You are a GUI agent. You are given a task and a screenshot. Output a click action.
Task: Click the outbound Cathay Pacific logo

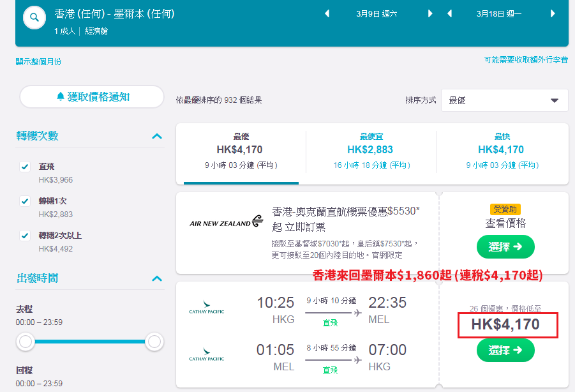coord(207,308)
